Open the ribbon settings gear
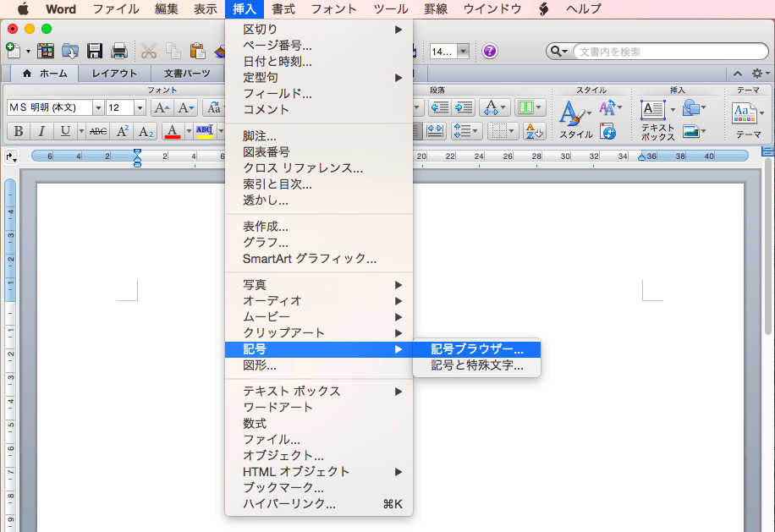Screen dimensions: 775x532 [x=756, y=74]
